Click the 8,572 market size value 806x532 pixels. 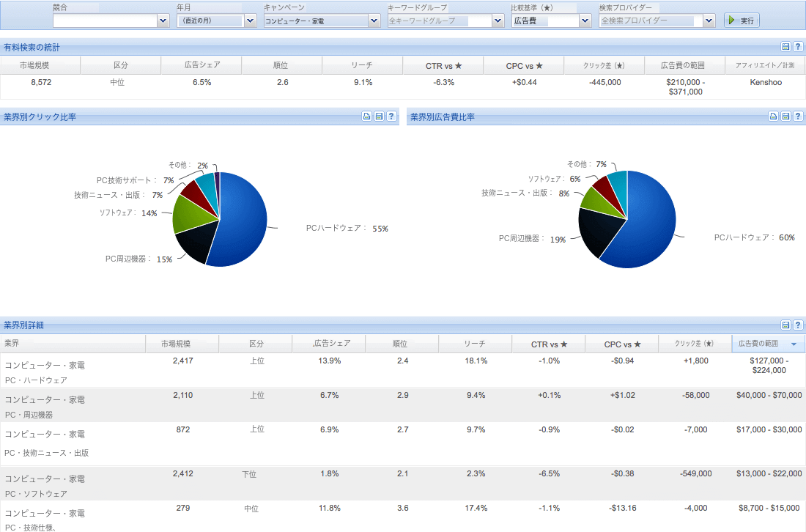pos(41,82)
